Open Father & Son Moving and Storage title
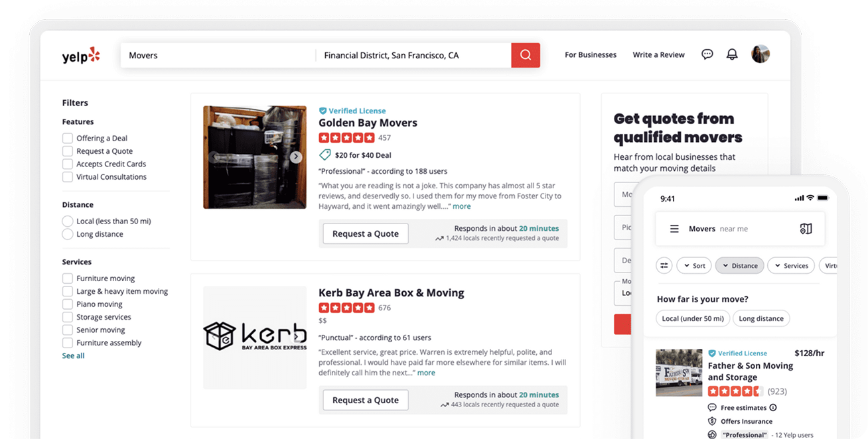This screenshot has height=439, width=868. pos(751,371)
